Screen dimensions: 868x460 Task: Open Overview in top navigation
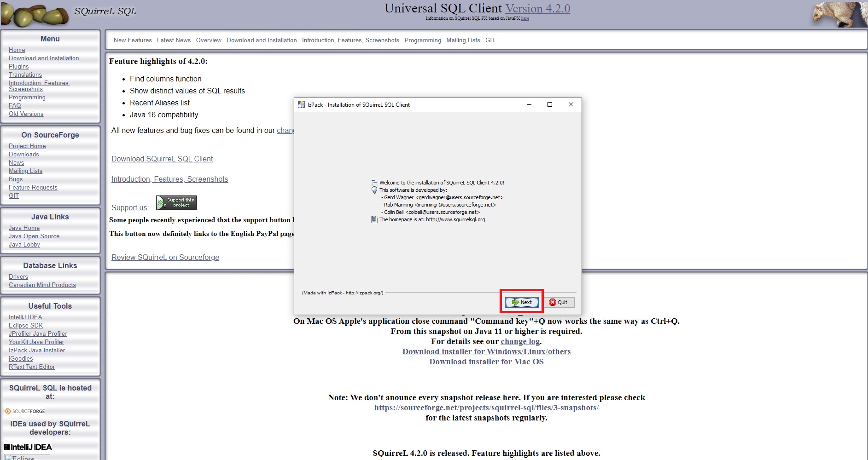[x=209, y=40]
